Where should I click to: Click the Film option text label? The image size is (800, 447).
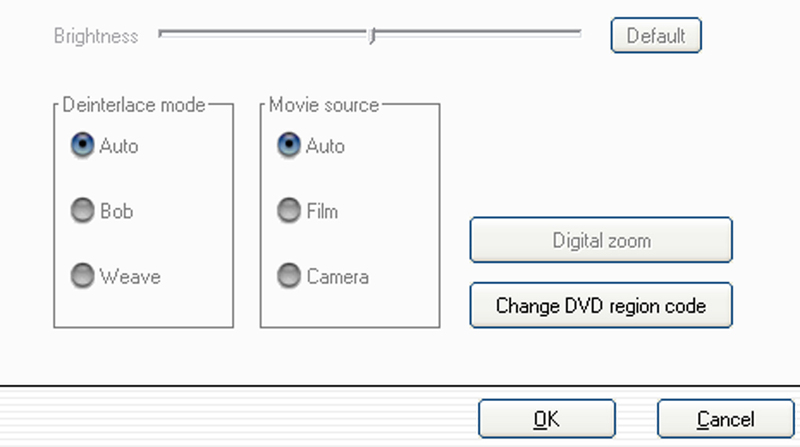click(322, 211)
